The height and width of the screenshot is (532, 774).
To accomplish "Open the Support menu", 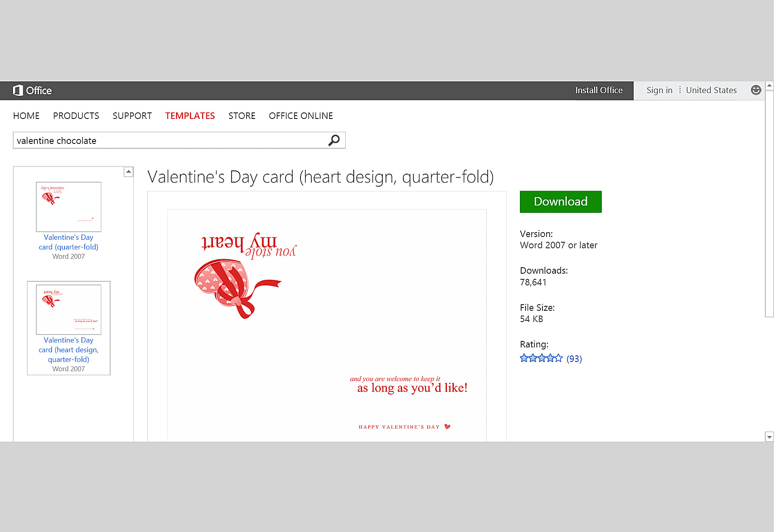I will (132, 116).
